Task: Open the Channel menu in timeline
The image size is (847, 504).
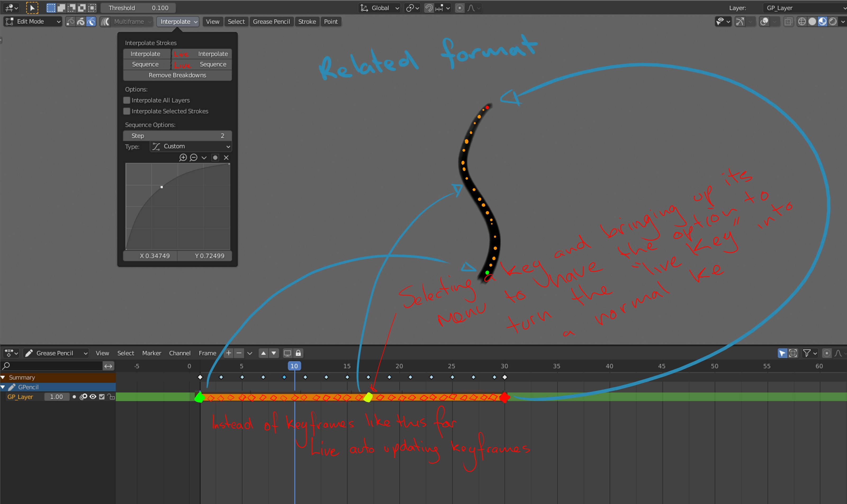Action: pyautogui.click(x=180, y=353)
